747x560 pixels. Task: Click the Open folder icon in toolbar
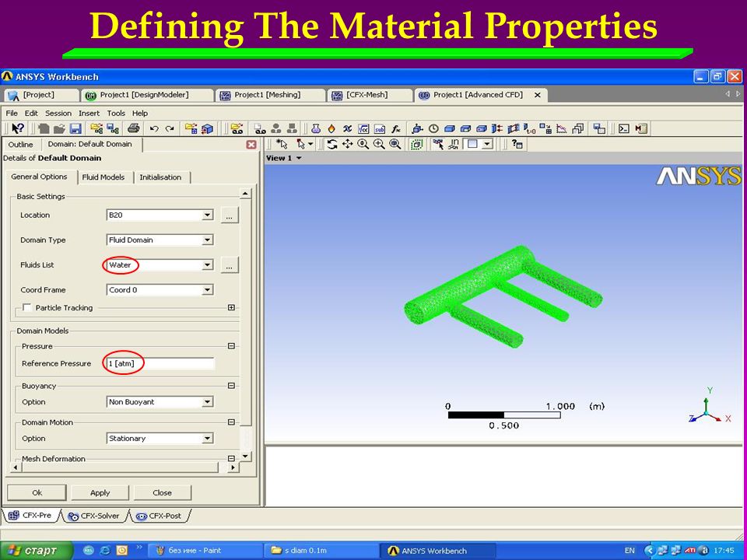(60, 128)
